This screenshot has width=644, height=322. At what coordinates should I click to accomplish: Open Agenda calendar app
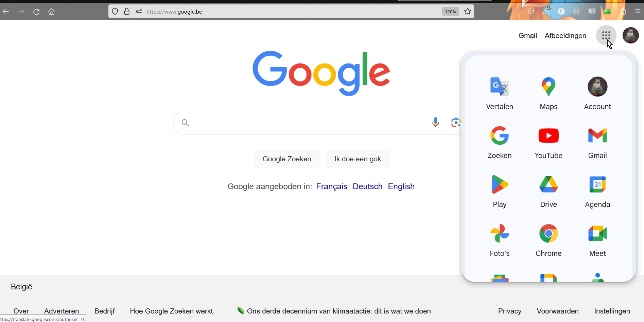coord(597,191)
